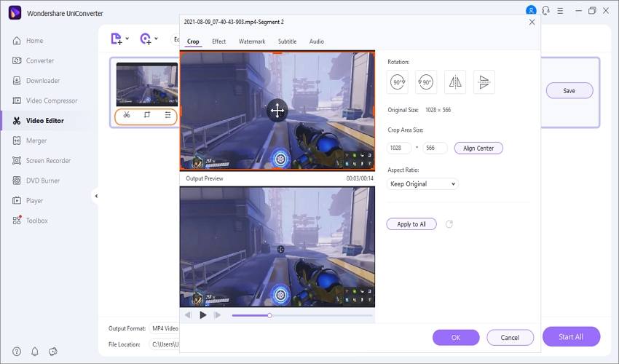
Task: Click the effects settings icon under thumbnail
Action: [x=167, y=115]
